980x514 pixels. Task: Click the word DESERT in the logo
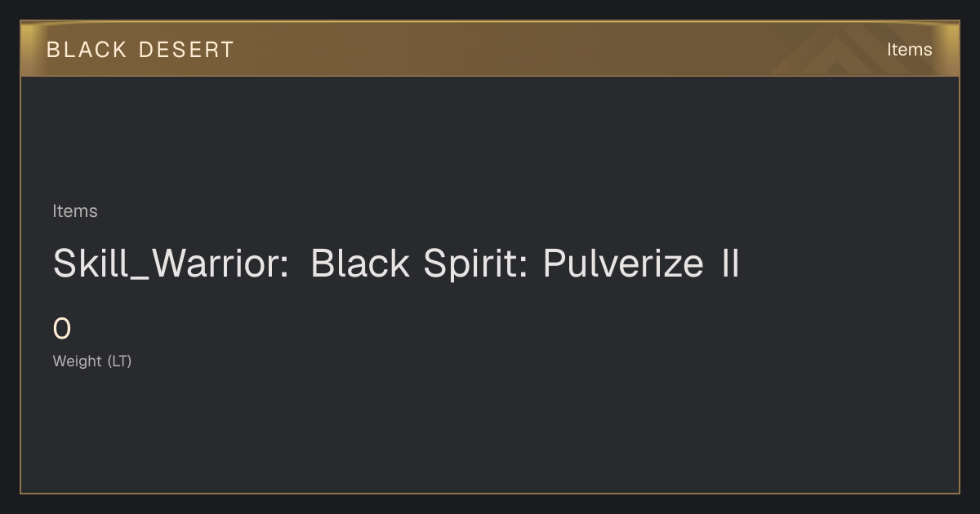pyautogui.click(x=186, y=50)
